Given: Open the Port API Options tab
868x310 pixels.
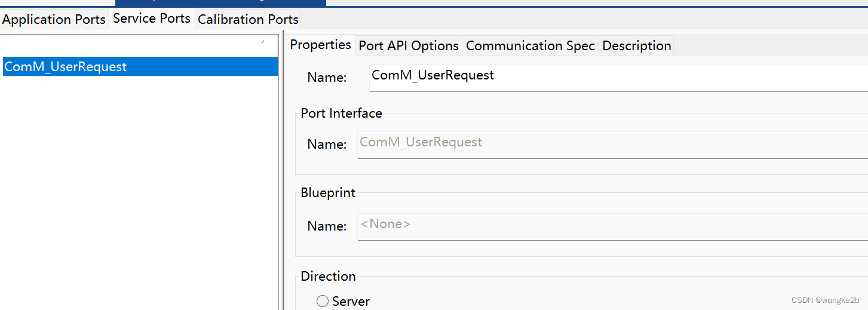Looking at the screenshot, I should (409, 45).
